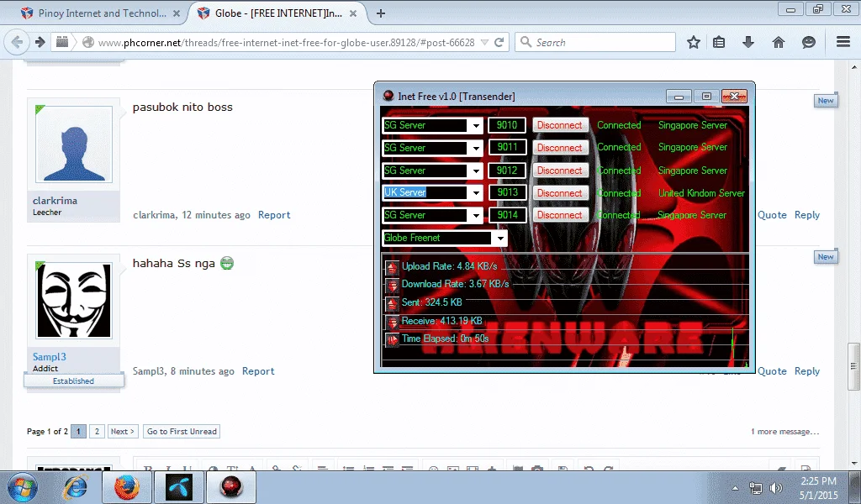The image size is (861, 504).
Task: Reply to clarkrima's post
Action: [x=807, y=215]
